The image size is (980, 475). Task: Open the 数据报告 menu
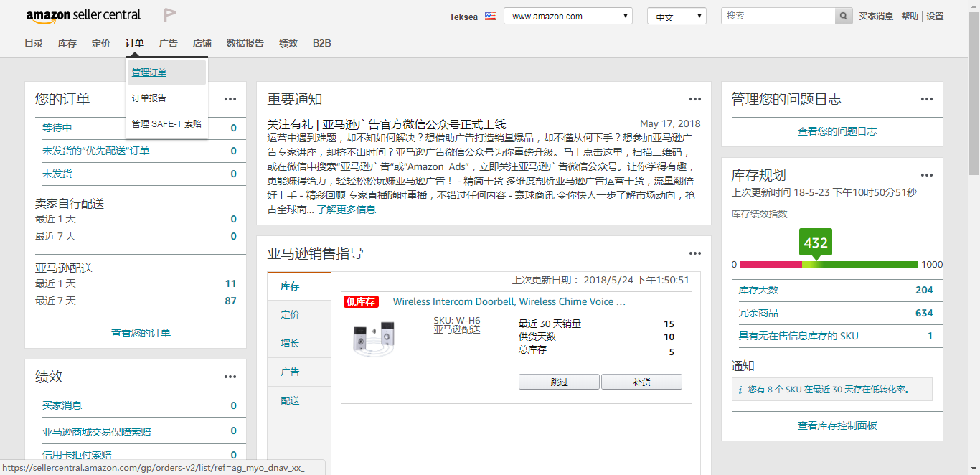(245, 43)
